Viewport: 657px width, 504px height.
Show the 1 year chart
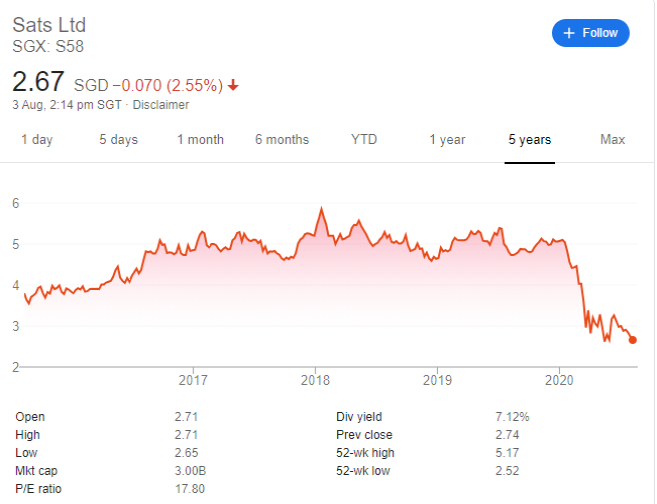pos(447,140)
